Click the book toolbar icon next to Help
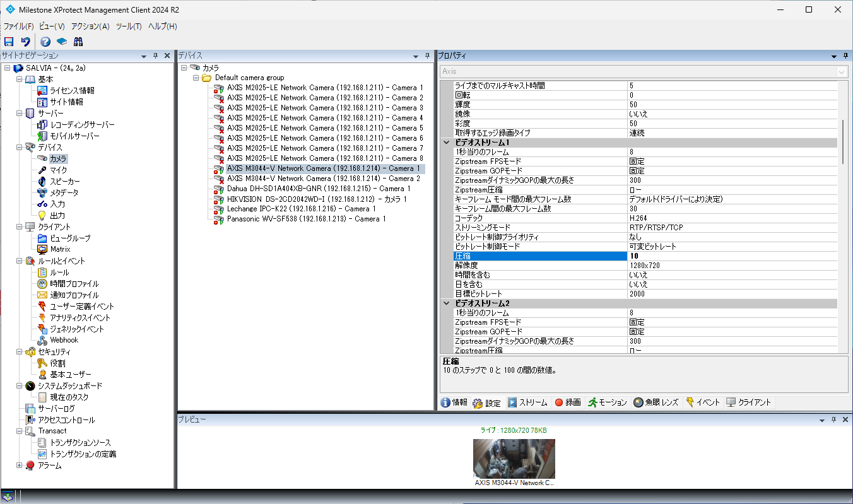The width and height of the screenshot is (853, 504). click(x=62, y=42)
